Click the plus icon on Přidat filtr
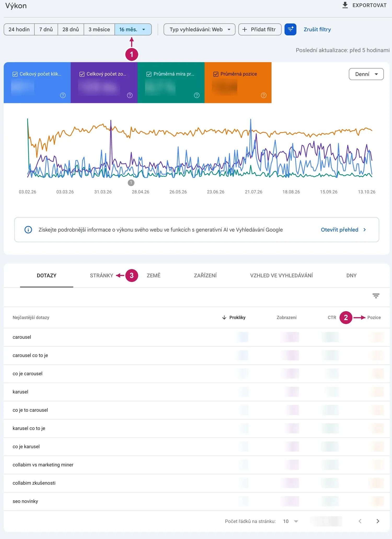The width and height of the screenshot is (392, 539). click(245, 30)
